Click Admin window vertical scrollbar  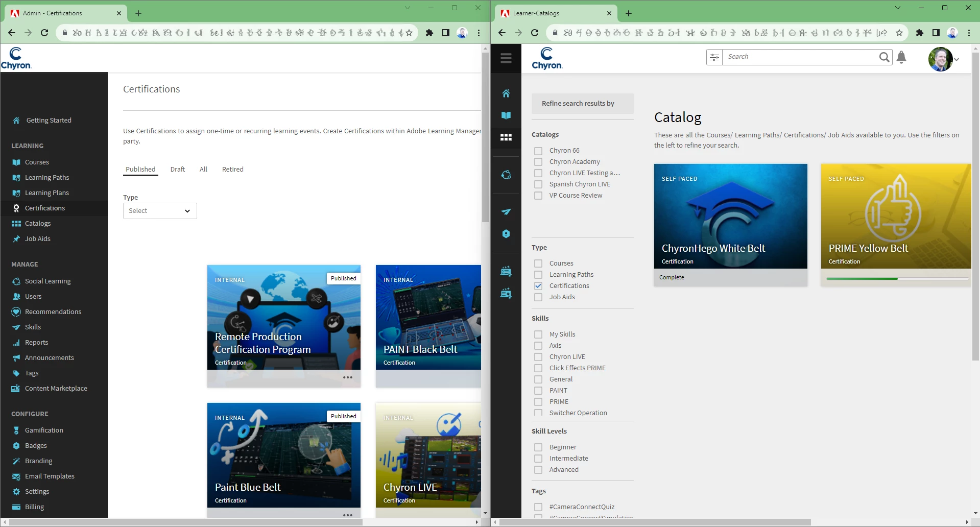coord(485,137)
